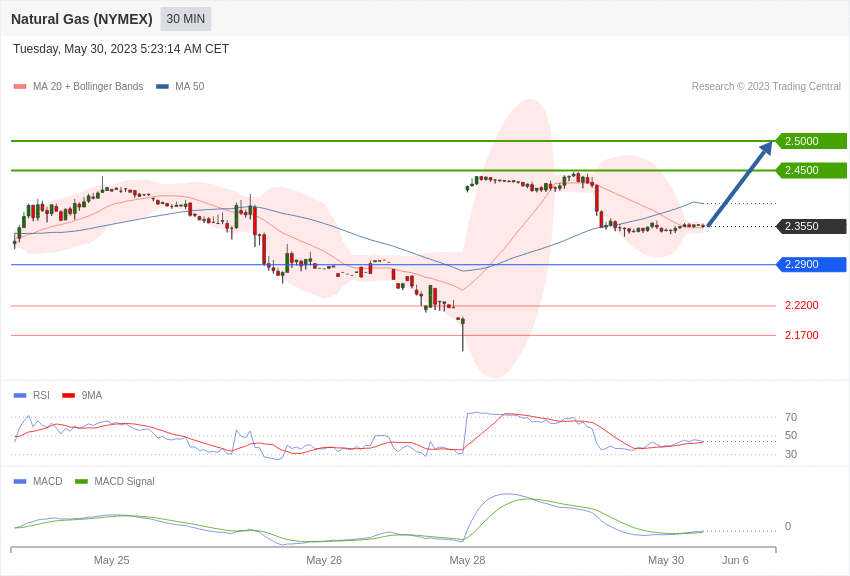Click the 9MA legend label

click(92, 396)
